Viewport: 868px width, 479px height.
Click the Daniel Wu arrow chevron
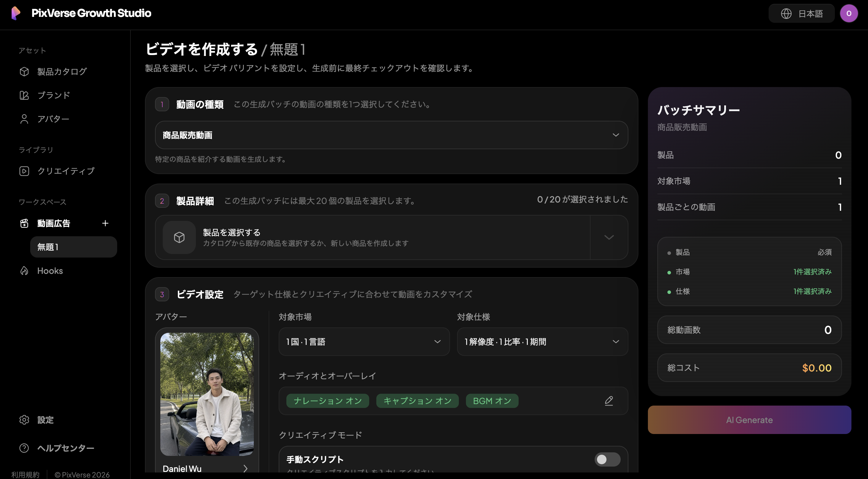(245, 469)
